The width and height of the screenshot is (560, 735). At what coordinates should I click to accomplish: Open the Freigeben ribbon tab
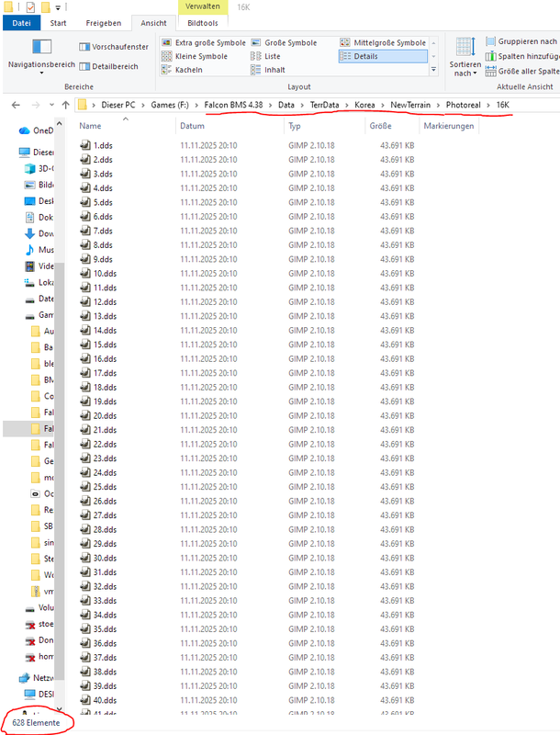[104, 23]
